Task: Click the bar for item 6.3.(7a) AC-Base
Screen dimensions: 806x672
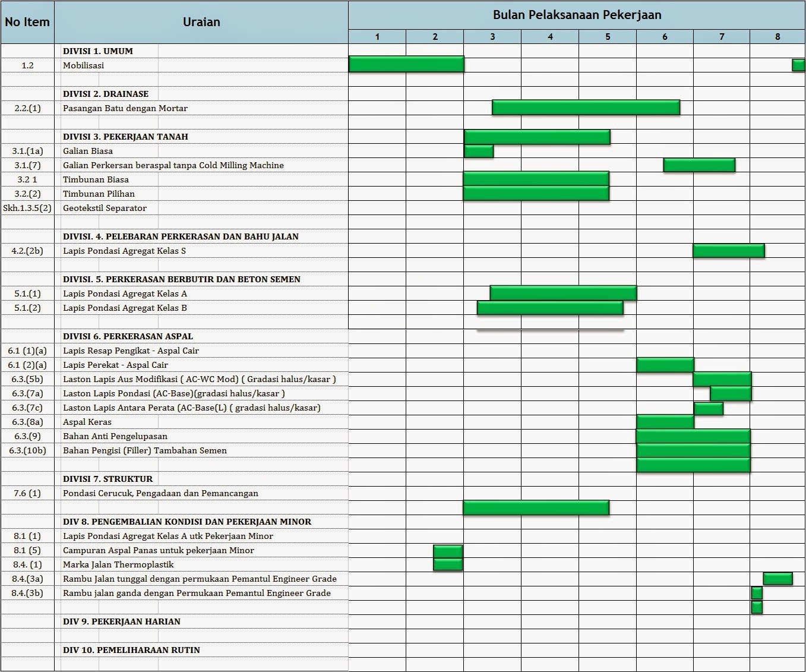Action: [x=731, y=393]
